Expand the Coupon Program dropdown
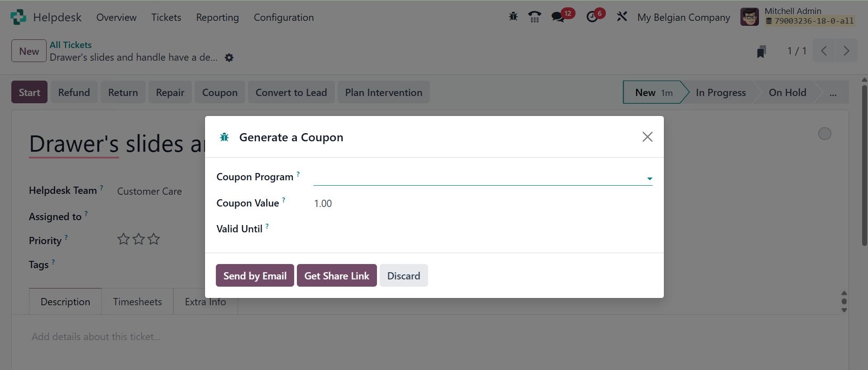This screenshot has width=868, height=370. (x=649, y=178)
